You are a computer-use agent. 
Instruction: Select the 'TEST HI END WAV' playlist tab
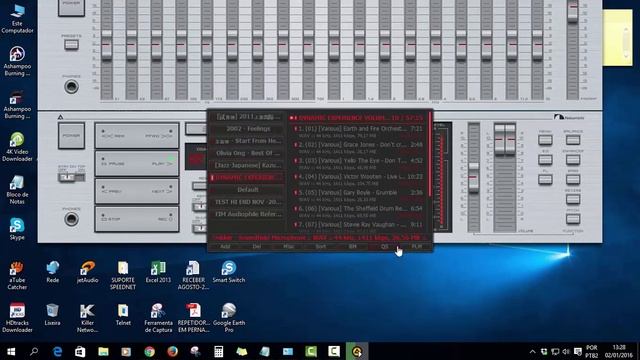pos(247,202)
